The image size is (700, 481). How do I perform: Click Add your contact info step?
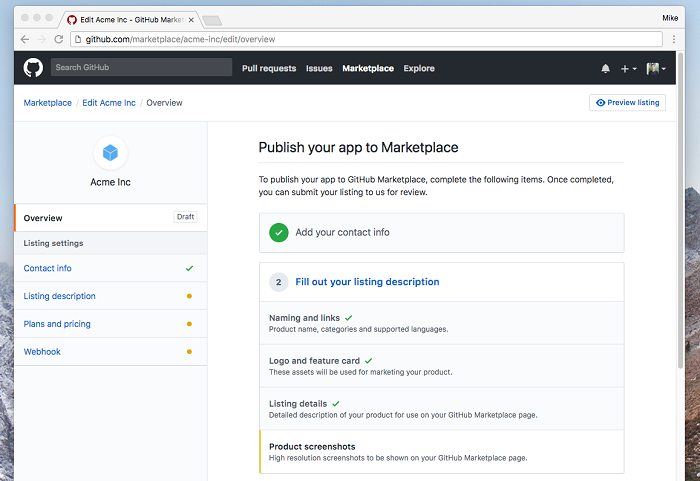pos(442,233)
